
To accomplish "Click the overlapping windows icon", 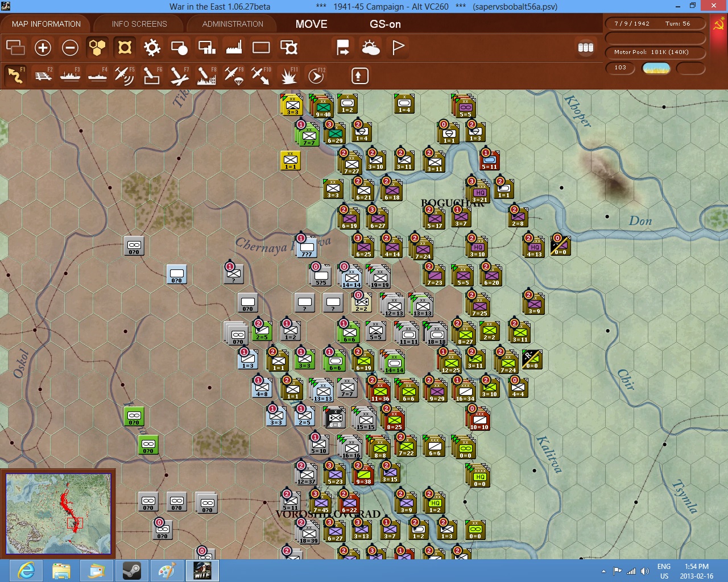I will pos(15,47).
